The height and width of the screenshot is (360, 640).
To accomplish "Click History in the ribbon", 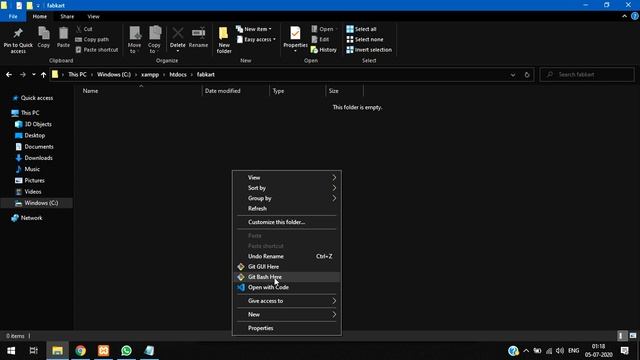I will coord(324,50).
